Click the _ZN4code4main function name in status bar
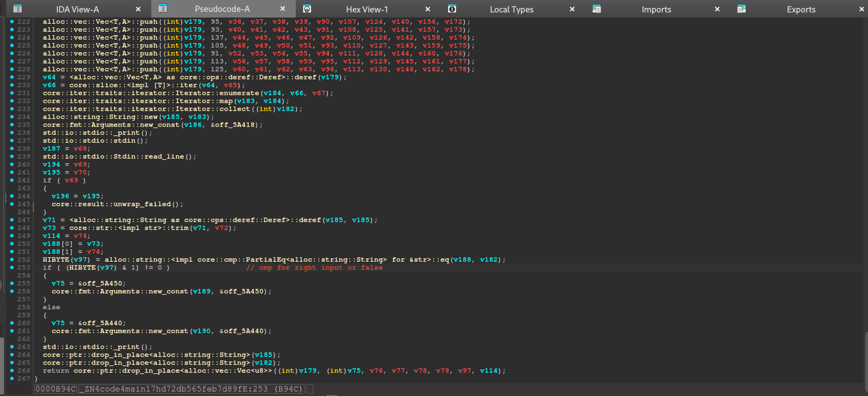Screen dimensions: 868x396 pyautogui.click(x=192, y=389)
